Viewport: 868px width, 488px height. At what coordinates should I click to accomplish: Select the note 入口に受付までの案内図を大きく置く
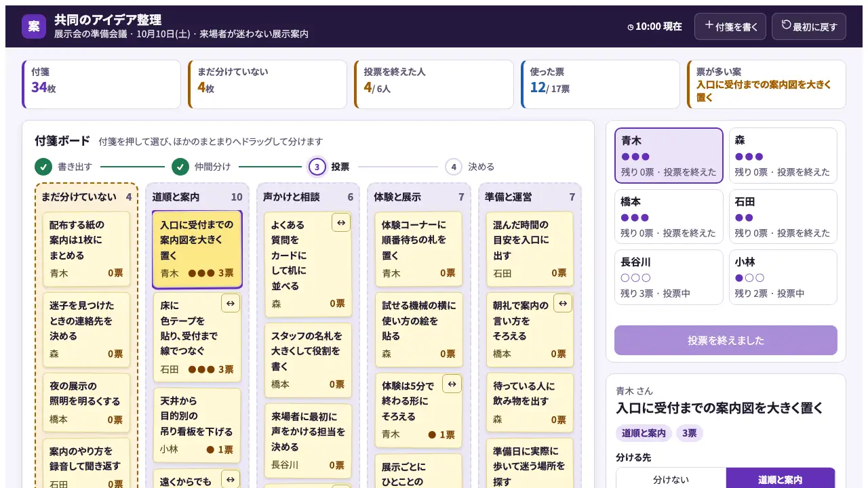coord(197,249)
